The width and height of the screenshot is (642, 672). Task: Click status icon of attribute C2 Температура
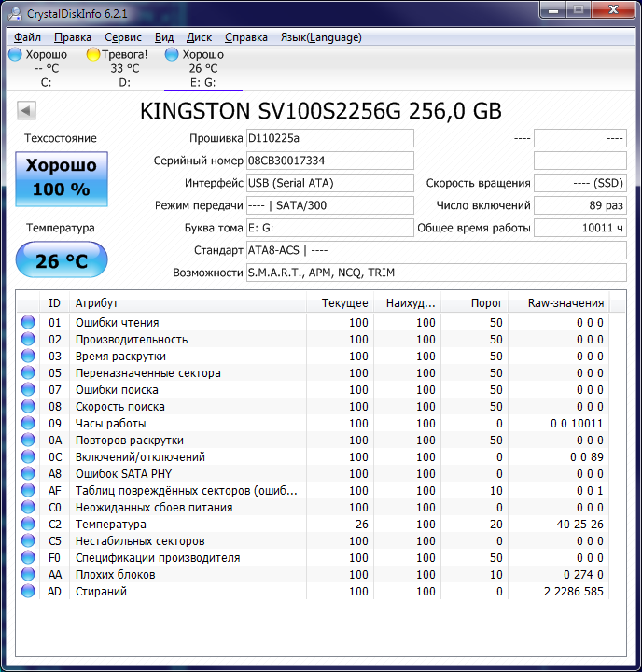[28, 524]
